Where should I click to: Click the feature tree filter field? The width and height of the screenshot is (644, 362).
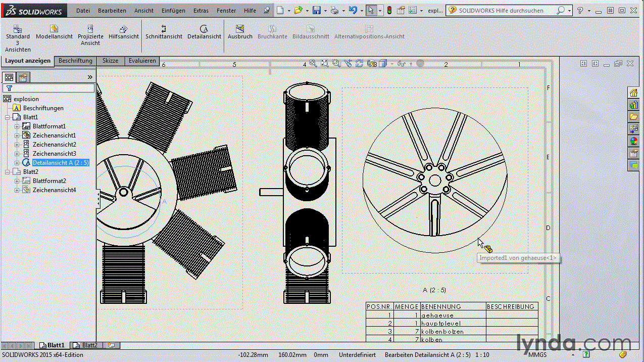[48, 88]
